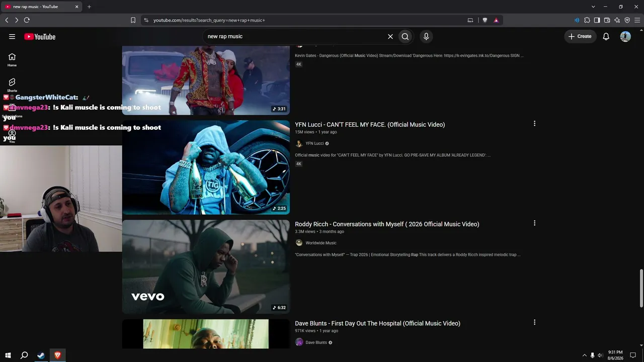The height and width of the screenshot is (362, 644).
Task: Open the Brave VPN shield icon
Action: coord(627,20)
